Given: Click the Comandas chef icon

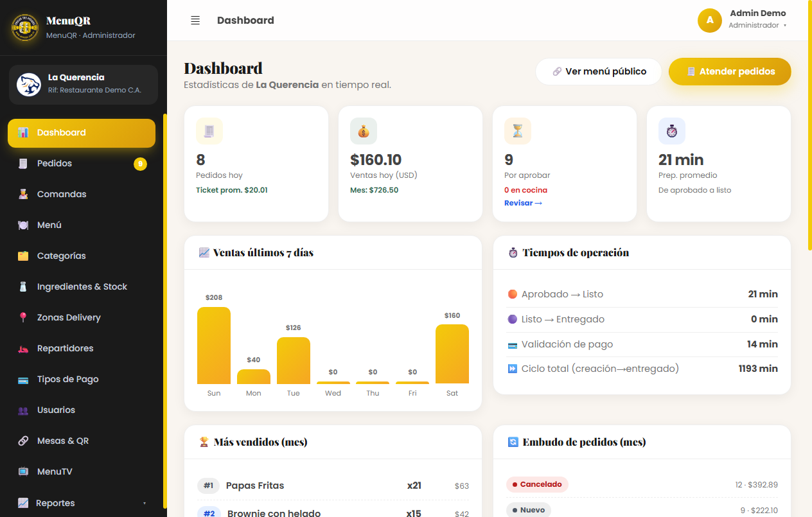Looking at the screenshot, I should pyautogui.click(x=23, y=194).
